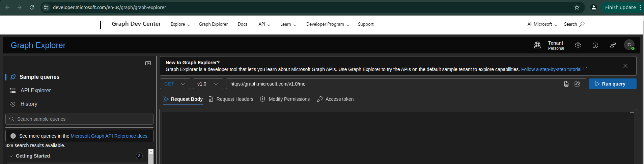Image resolution: width=644 pixels, height=164 pixels.
Task: Click the document icon in the URL bar
Action: pyautogui.click(x=566, y=84)
